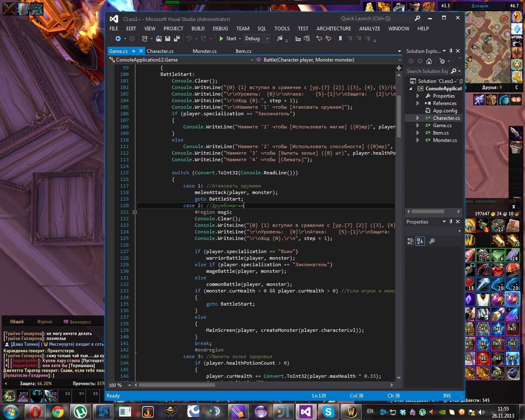Click the decrease indent toolbar icon

tap(298, 39)
